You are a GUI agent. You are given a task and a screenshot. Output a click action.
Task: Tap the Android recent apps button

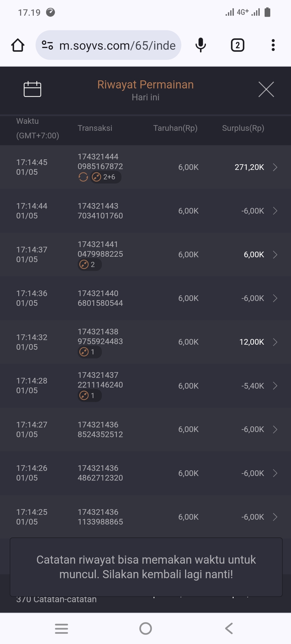click(61, 629)
